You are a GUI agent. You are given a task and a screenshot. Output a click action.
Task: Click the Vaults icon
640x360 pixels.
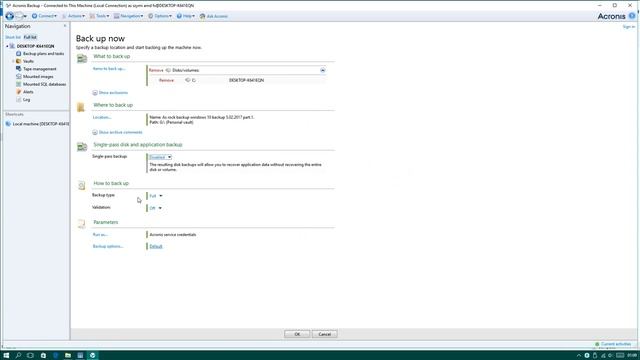point(18,61)
